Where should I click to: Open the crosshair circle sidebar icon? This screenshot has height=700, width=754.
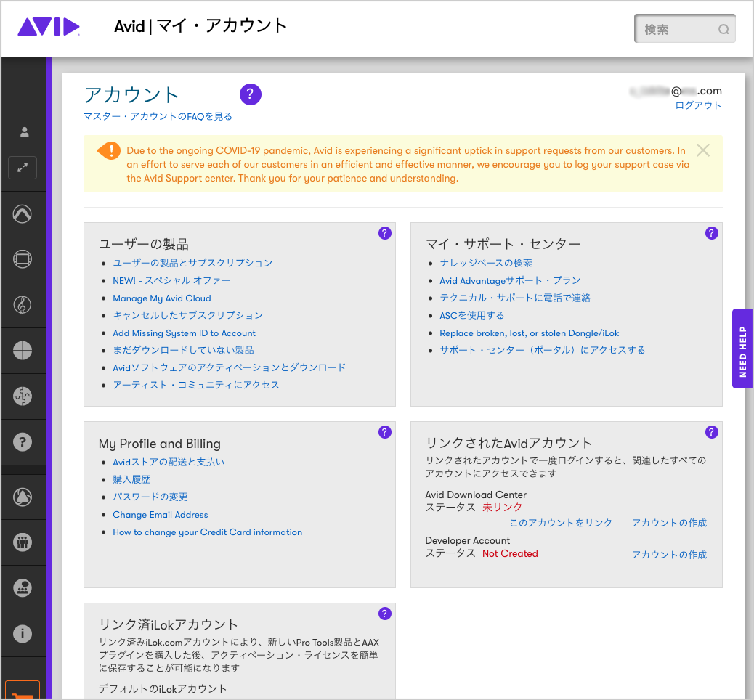23,351
